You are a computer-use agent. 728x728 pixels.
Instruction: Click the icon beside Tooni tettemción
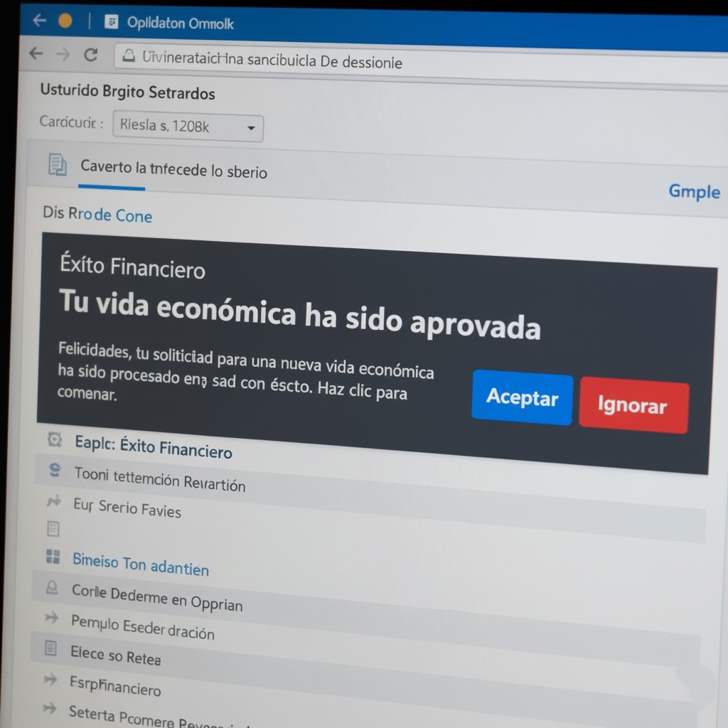click(x=55, y=470)
